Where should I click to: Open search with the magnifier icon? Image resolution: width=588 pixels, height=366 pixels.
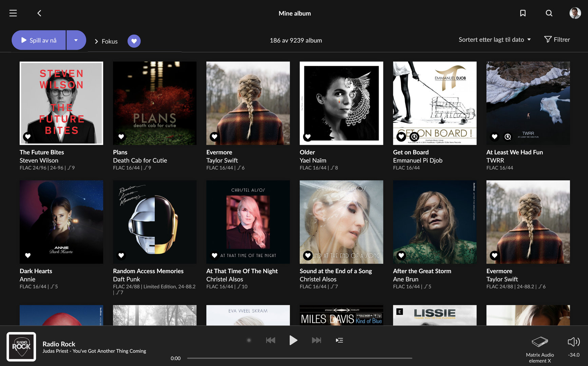pyautogui.click(x=549, y=13)
